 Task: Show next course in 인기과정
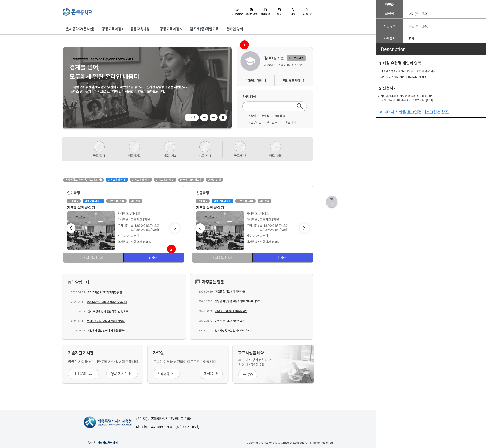(175, 228)
